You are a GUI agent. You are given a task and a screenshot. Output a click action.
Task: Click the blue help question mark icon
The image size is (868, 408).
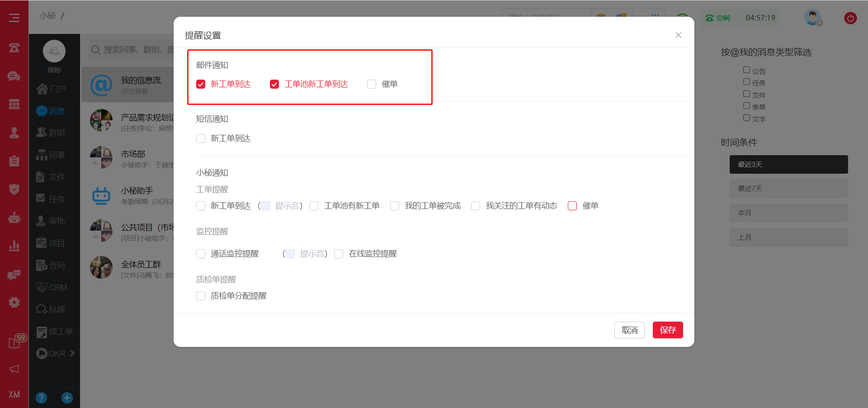(x=41, y=398)
